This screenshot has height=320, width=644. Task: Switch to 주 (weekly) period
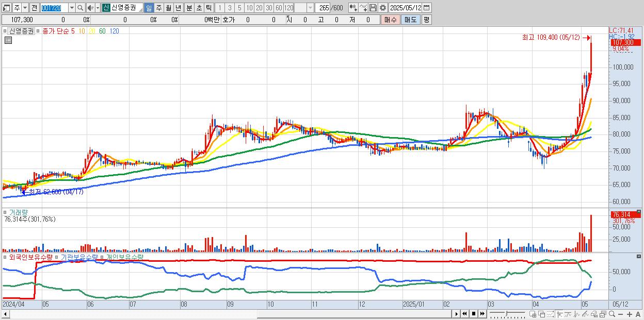coord(158,8)
